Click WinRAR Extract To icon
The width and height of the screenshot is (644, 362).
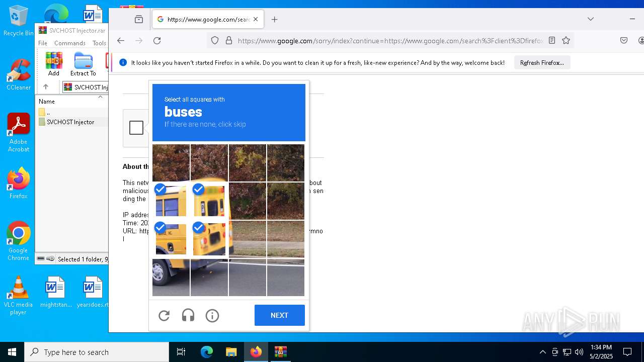tap(83, 64)
